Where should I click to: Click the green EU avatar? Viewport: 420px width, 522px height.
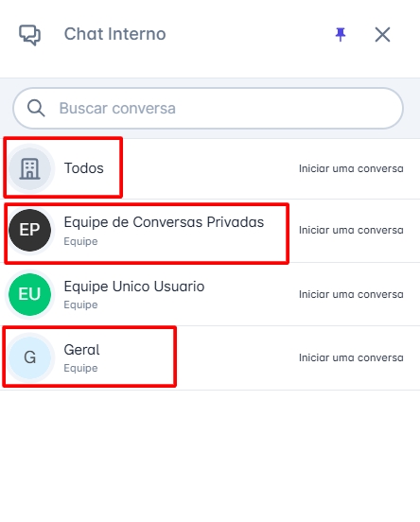click(x=29, y=294)
